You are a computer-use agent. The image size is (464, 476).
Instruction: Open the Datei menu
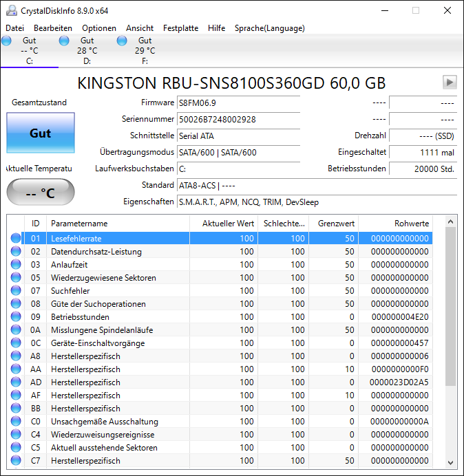[x=14, y=28]
